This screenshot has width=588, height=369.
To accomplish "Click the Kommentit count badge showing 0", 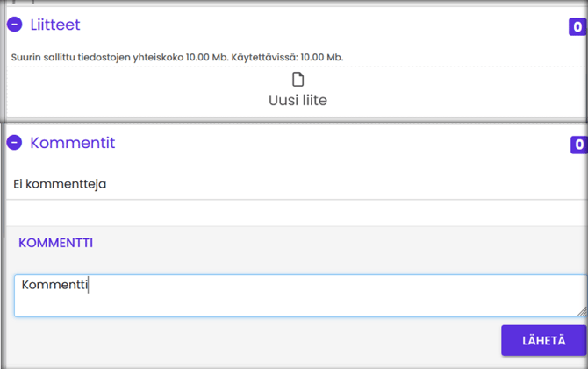I will (578, 145).
